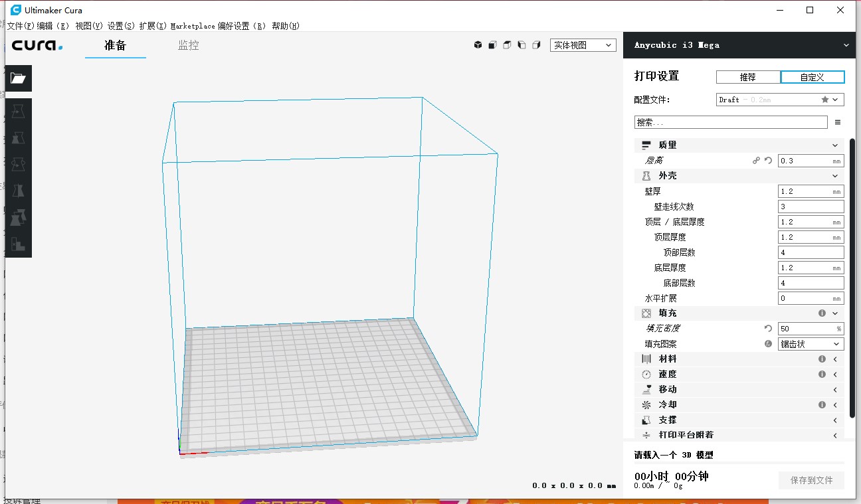Collapse the 质量 settings section

pyautogui.click(x=740, y=145)
